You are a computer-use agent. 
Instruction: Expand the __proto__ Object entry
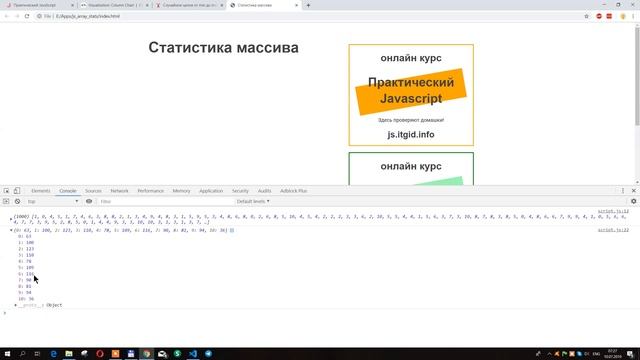pos(16,305)
